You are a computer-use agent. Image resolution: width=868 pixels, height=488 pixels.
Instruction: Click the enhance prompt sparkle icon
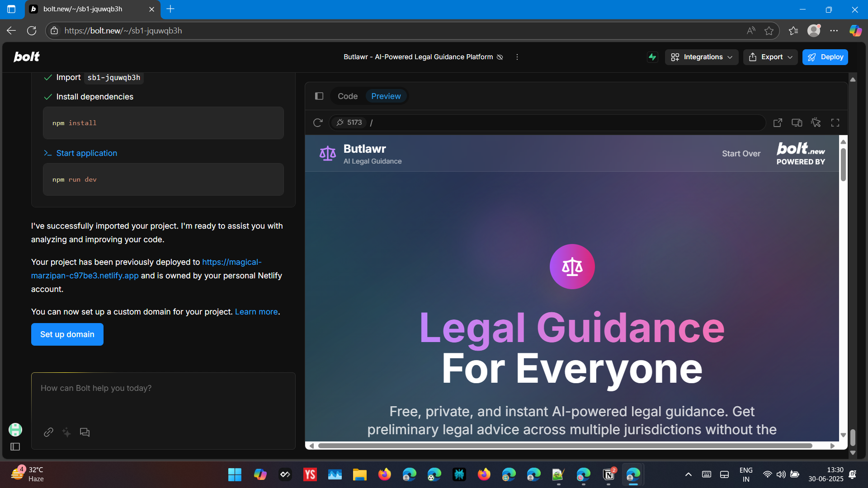point(66,432)
